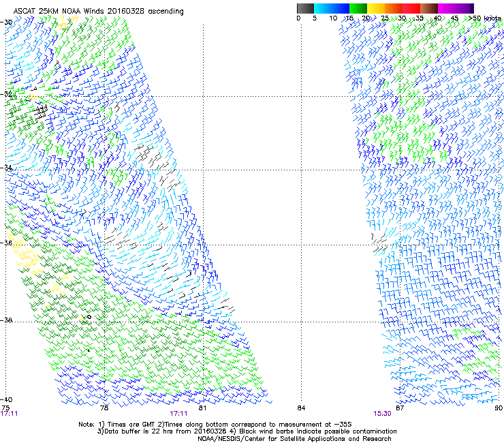The image size is (504, 443).
Task: Select the red 30-35 knots color segment
Action: (411, 8)
